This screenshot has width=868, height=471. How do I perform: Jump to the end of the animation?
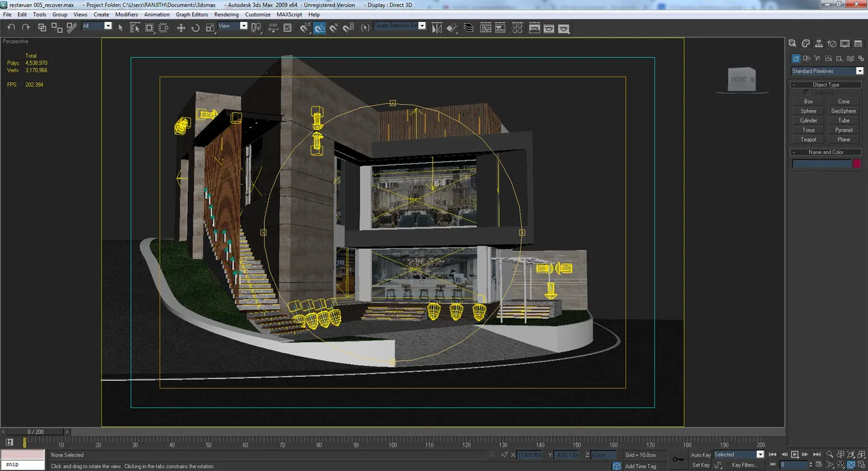816,455
